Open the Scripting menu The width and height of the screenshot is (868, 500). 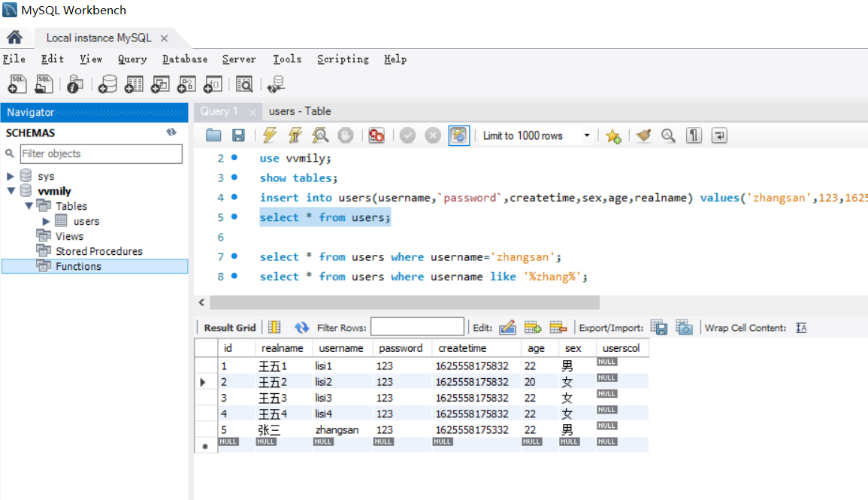343,59
